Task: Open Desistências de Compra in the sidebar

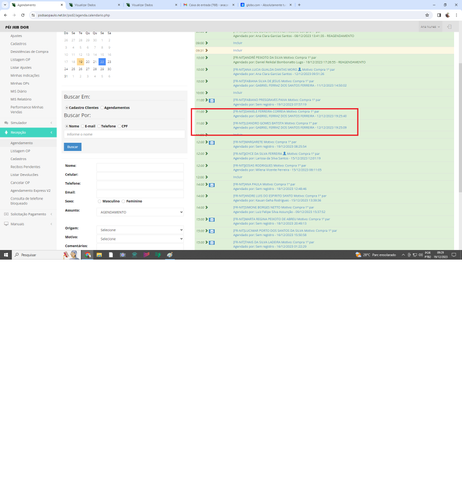Action: click(29, 52)
